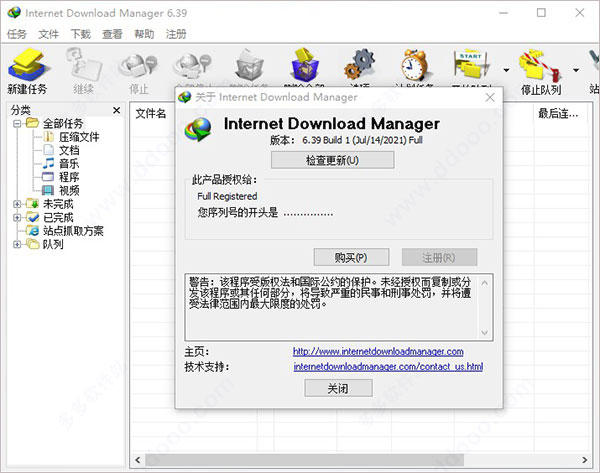Image resolution: width=600 pixels, height=473 pixels.
Task: Click the Delete task trash icon
Action: pyautogui.click(x=249, y=64)
